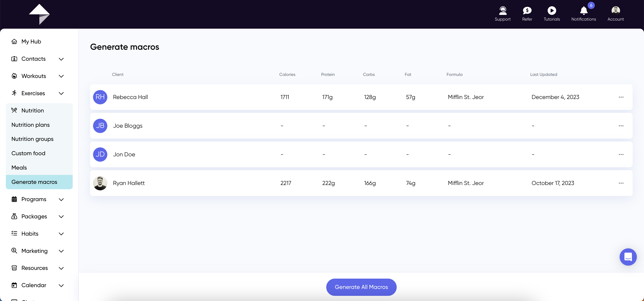
Task: Expand the Contacts chevron
Action: coord(61,59)
